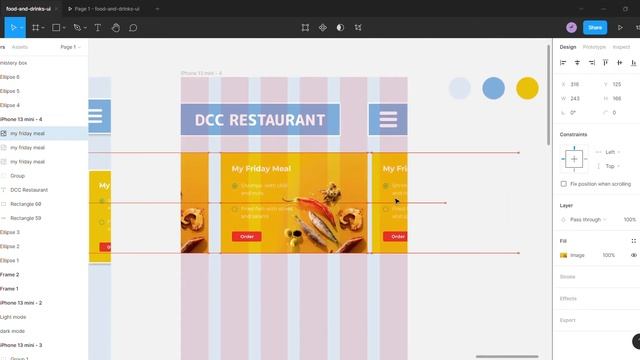Click the DCC RESTAURANT header on canvas
The width and height of the screenshot is (640, 360).
pyautogui.click(x=260, y=120)
